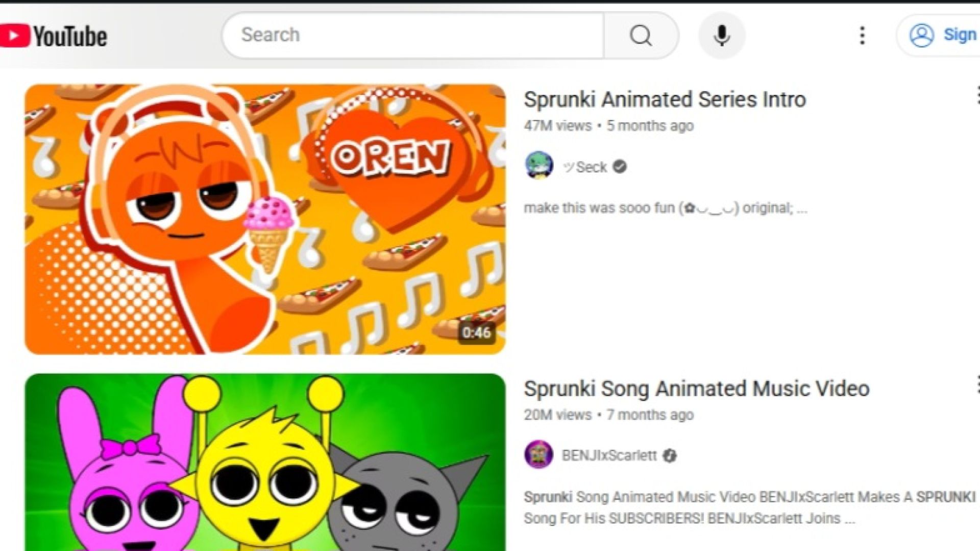Click the Sign in account icon
The image size is (980, 551).
point(921,35)
